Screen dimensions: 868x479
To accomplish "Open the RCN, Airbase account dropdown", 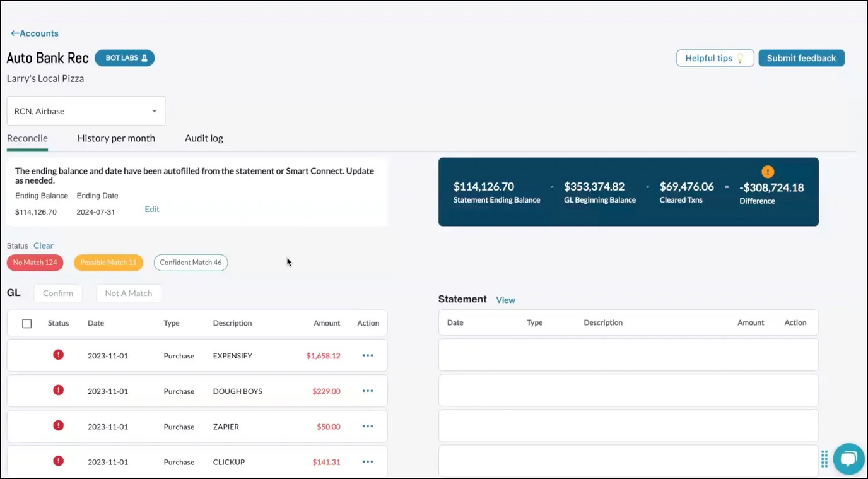I will point(86,110).
